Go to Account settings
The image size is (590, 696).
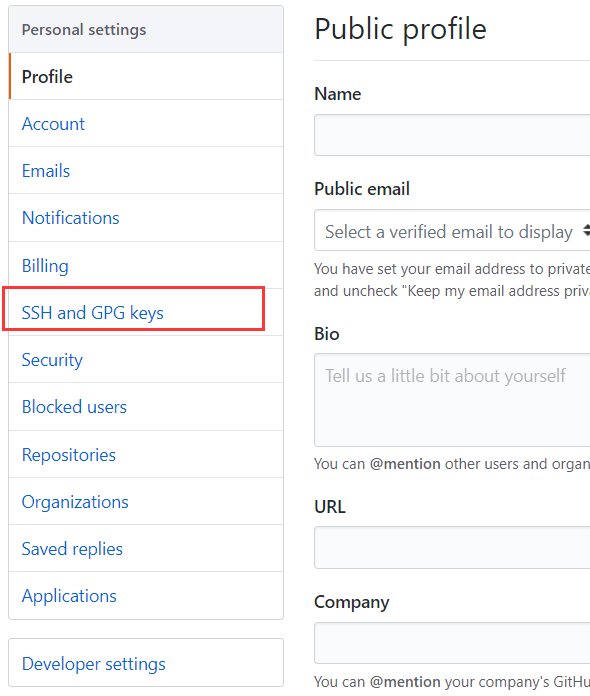146,123
